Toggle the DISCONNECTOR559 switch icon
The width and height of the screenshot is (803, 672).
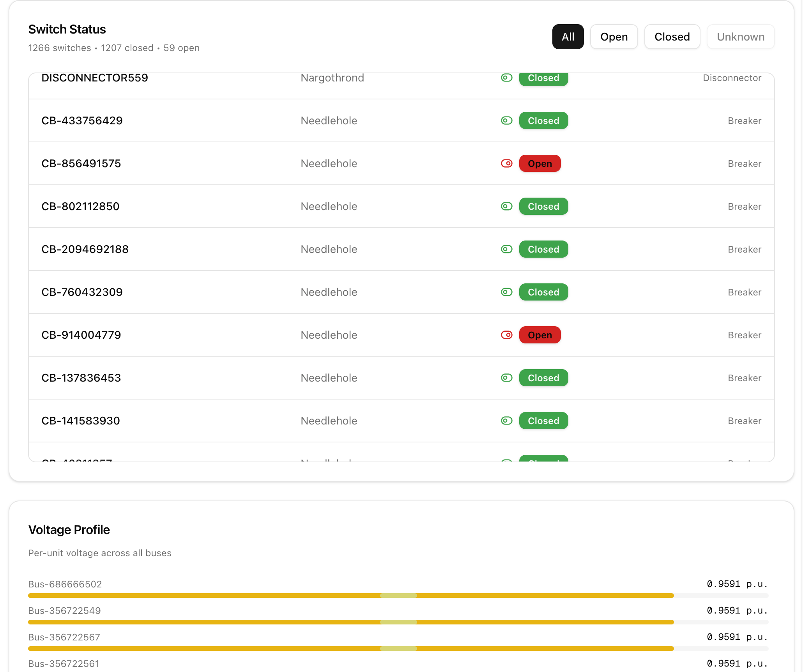pyautogui.click(x=506, y=78)
